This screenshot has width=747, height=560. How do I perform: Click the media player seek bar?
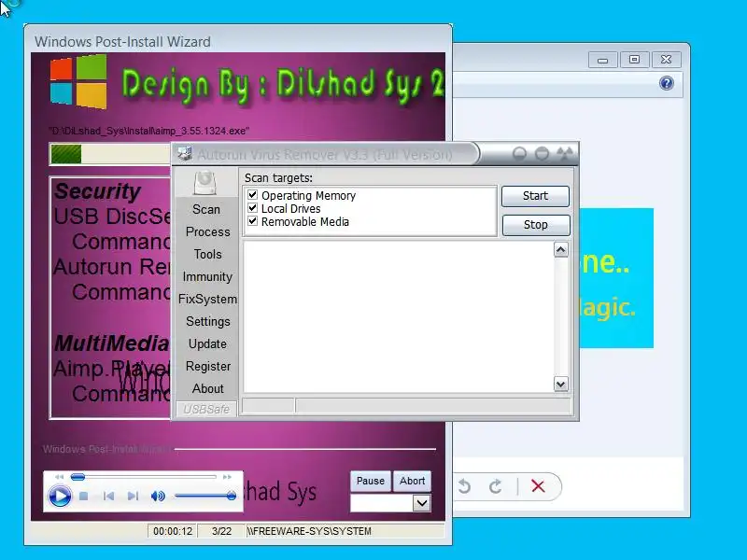pyautogui.click(x=144, y=477)
